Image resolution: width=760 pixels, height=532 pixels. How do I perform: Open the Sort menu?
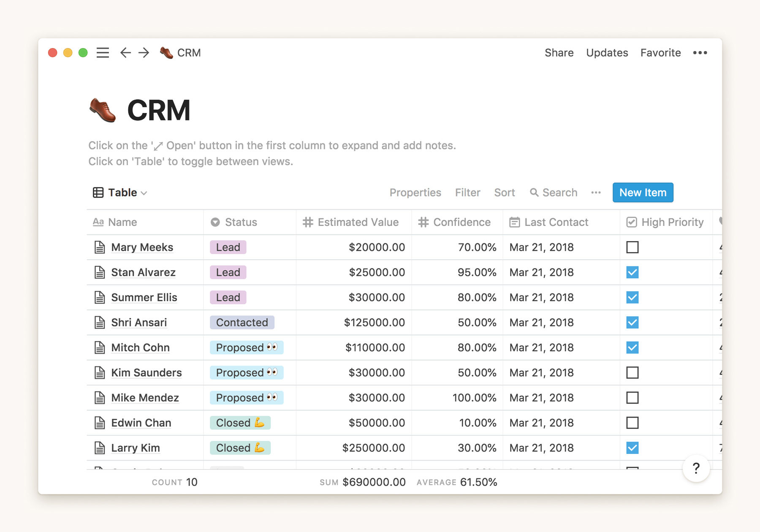point(504,193)
